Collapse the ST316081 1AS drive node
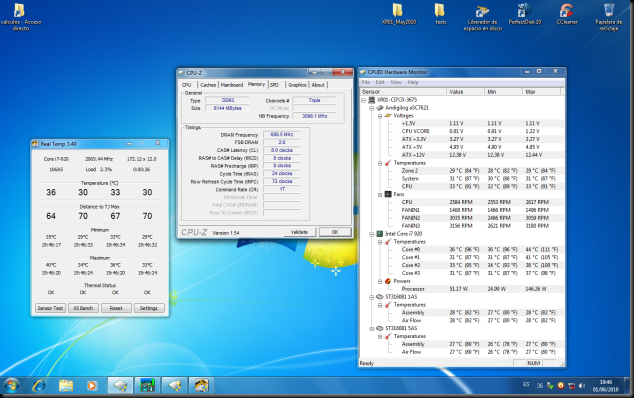This screenshot has height=398, width=634. click(372, 297)
